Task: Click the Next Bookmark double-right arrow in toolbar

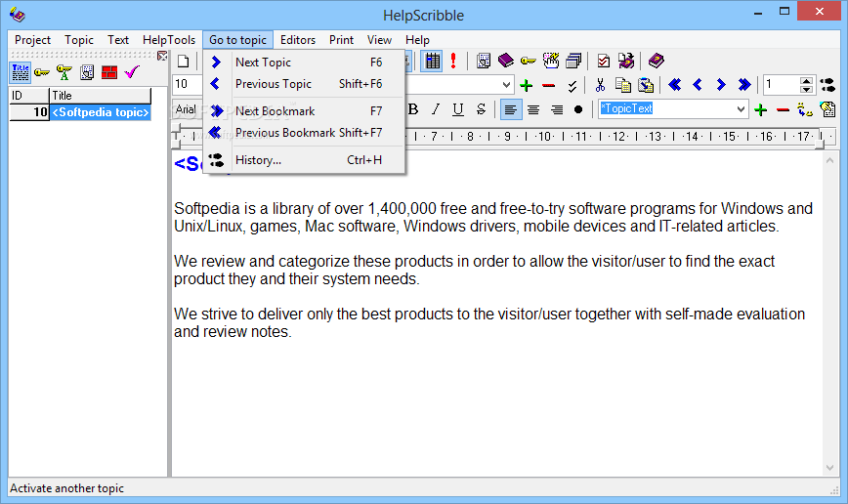Action: tap(744, 84)
